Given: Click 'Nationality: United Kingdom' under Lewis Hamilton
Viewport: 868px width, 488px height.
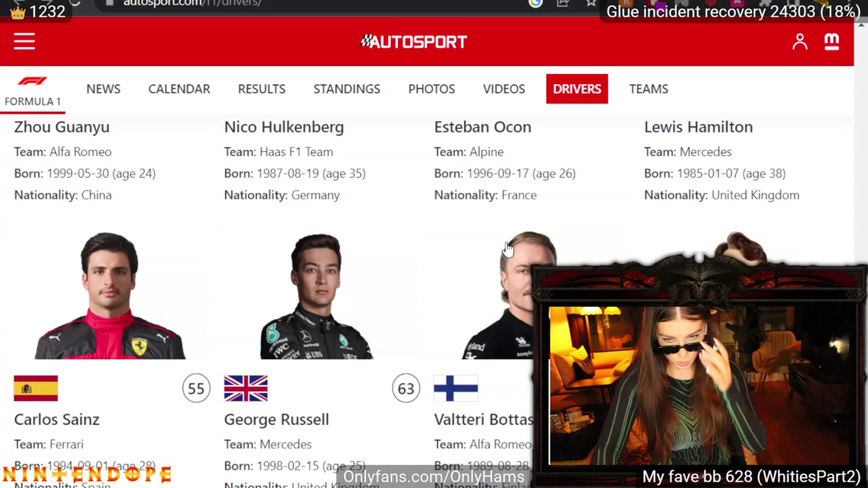Looking at the screenshot, I should click(x=722, y=195).
